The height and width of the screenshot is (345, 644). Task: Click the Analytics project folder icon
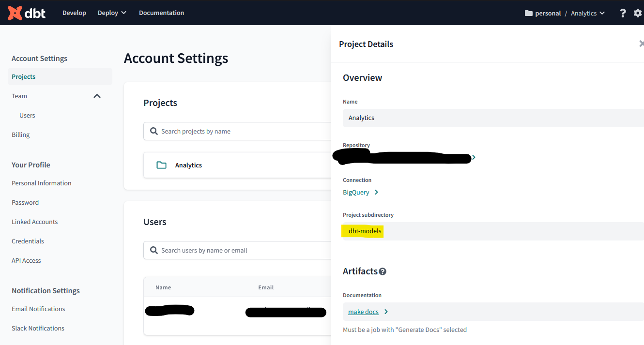(161, 165)
